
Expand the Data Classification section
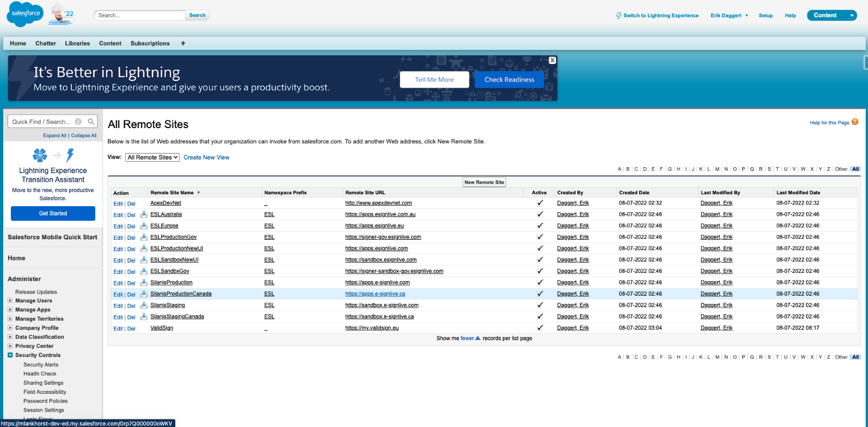(x=10, y=336)
